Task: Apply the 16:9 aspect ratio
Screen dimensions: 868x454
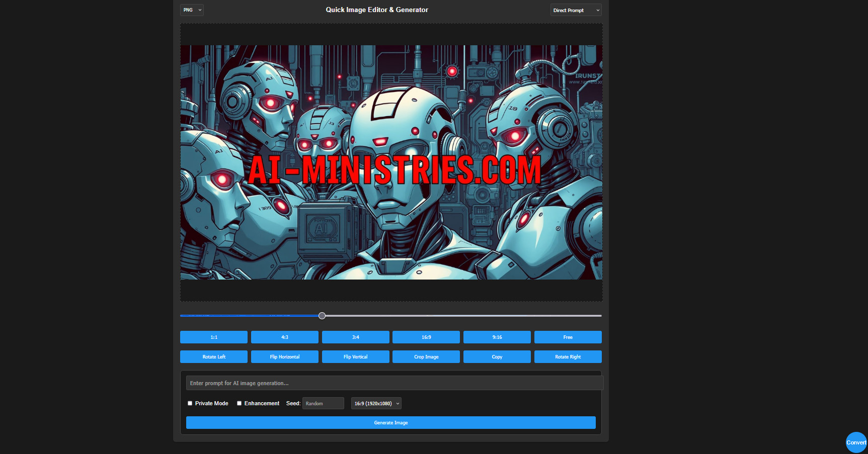Action: click(426, 337)
